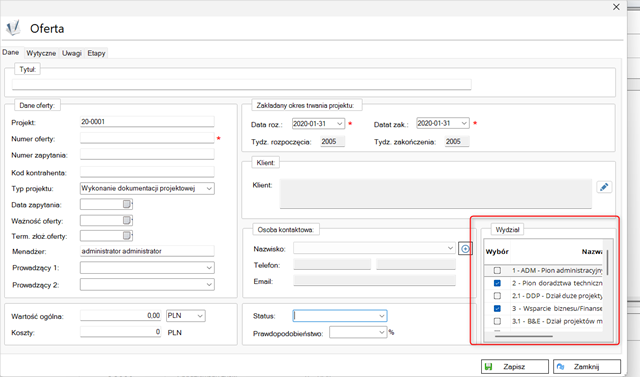Screen dimensions: 640x377
Task: Click the Wydział list vertical scrollbar
Action: pyautogui.click(x=607, y=262)
